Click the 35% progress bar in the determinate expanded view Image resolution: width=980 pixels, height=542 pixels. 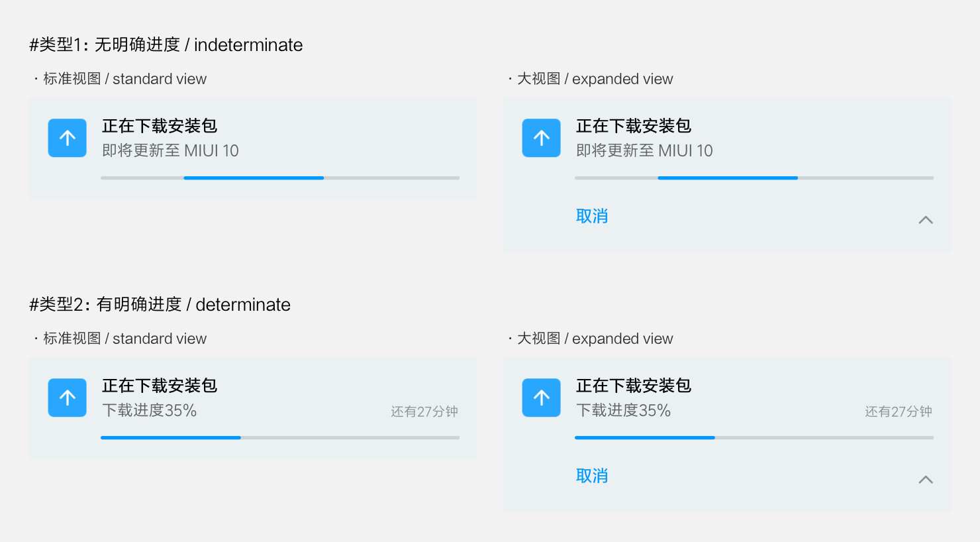click(754, 437)
